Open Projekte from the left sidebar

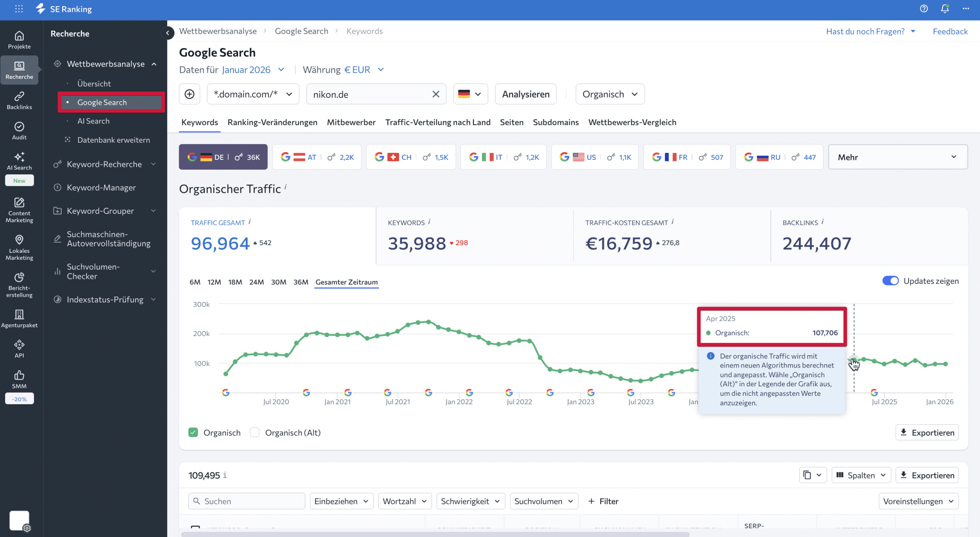[19, 40]
